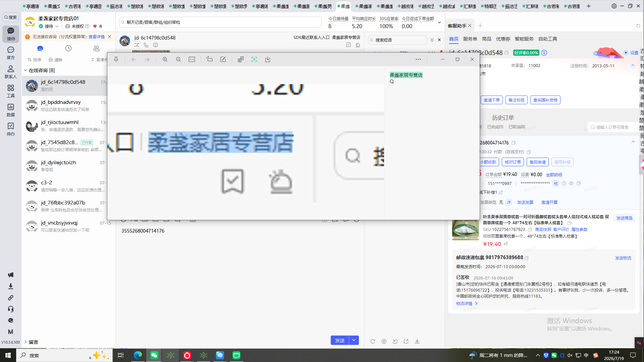This screenshot has width=644, height=362.
Task: Toggle the red heart favorite icon
Action: tap(95, 26)
